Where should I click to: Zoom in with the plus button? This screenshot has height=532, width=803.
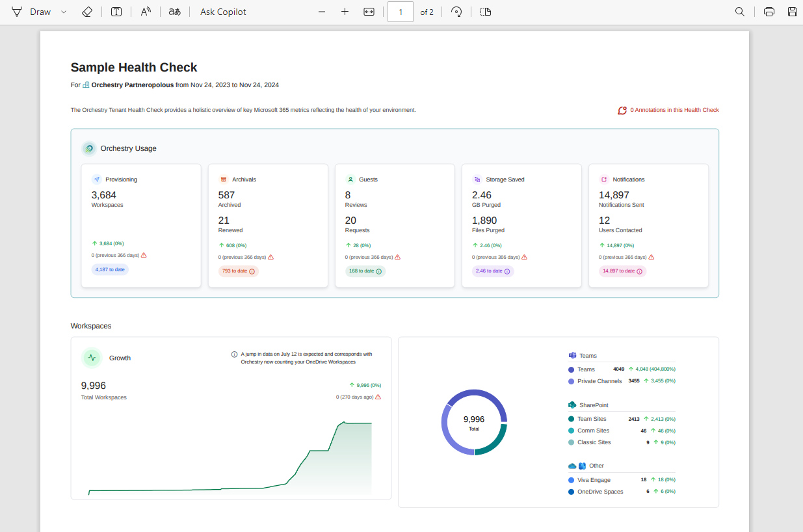(345, 12)
